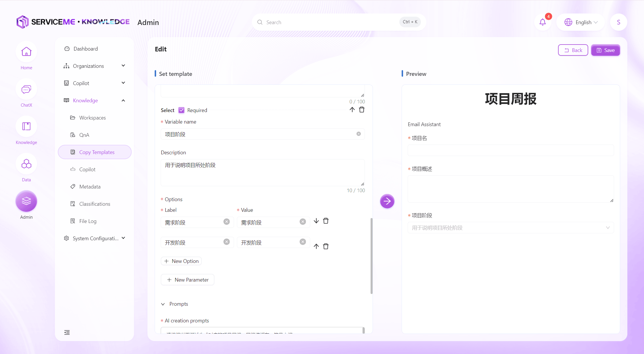Open the Data section icon
Viewport: 644px width, 354px height.
point(26,164)
